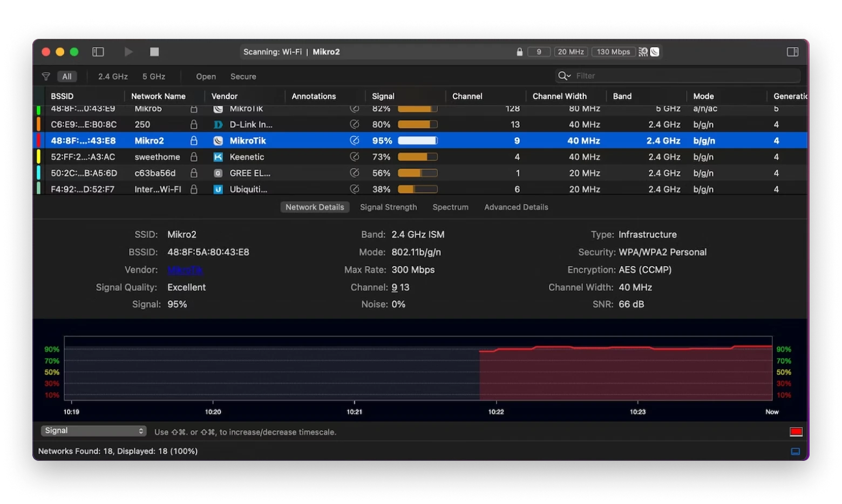Screen dimensions: 842x504
Task: Click into the Filter search field
Action: click(678, 76)
